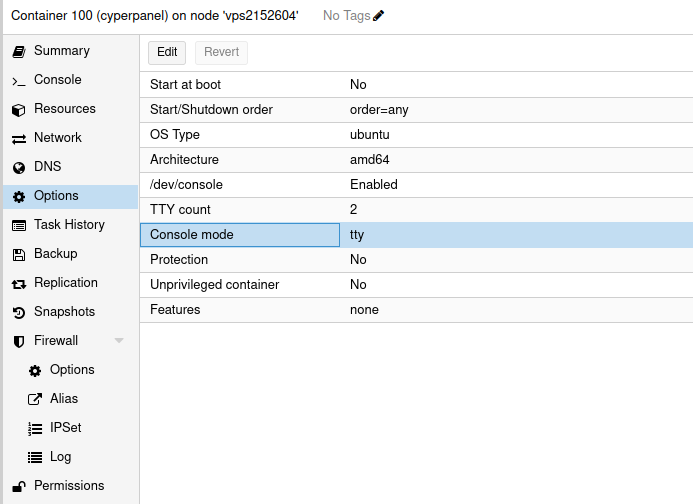Click the DNS globe icon
Image resolution: width=693 pixels, height=504 pixels.
(x=18, y=167)
